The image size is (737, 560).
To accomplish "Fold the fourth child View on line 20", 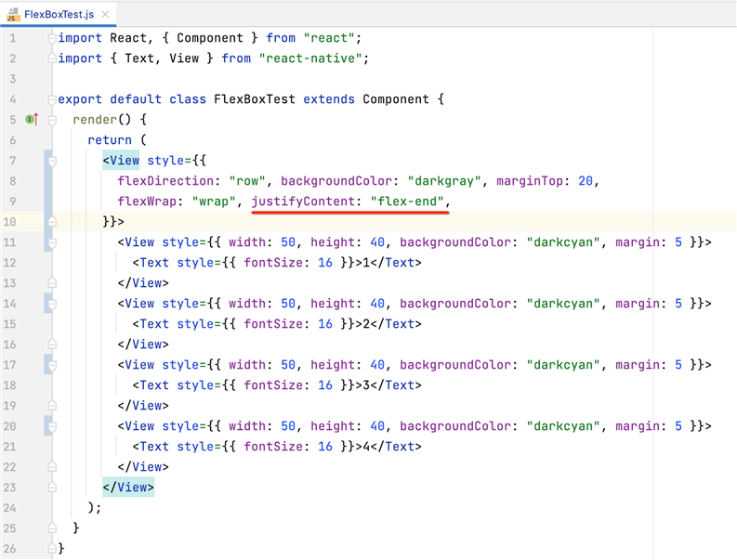I will (52, 426).
